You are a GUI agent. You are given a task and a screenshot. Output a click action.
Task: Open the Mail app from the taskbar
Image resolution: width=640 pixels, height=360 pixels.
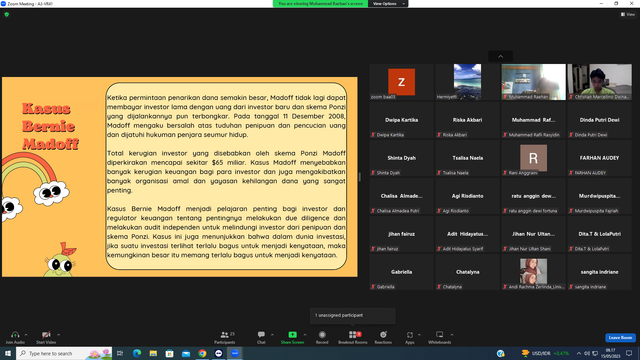point(186,353)
